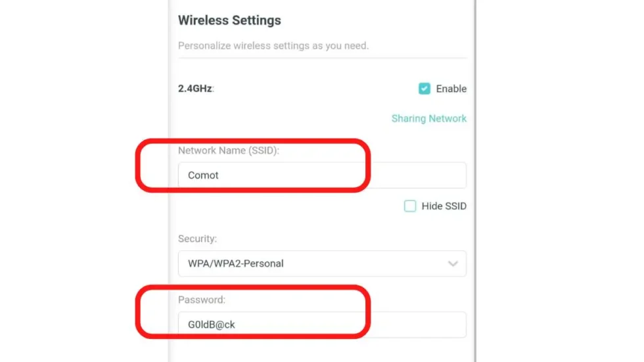Image resolution: width=644 pixels, height=362 pixels.
Task: Click the Password label text
Action: coord(201,300)
